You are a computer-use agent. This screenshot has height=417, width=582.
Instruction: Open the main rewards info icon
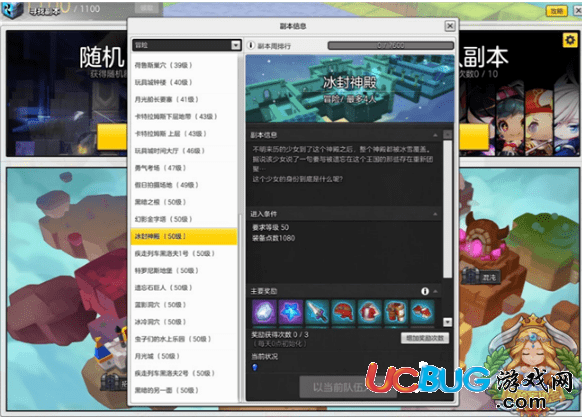click(x=425, y=291)
